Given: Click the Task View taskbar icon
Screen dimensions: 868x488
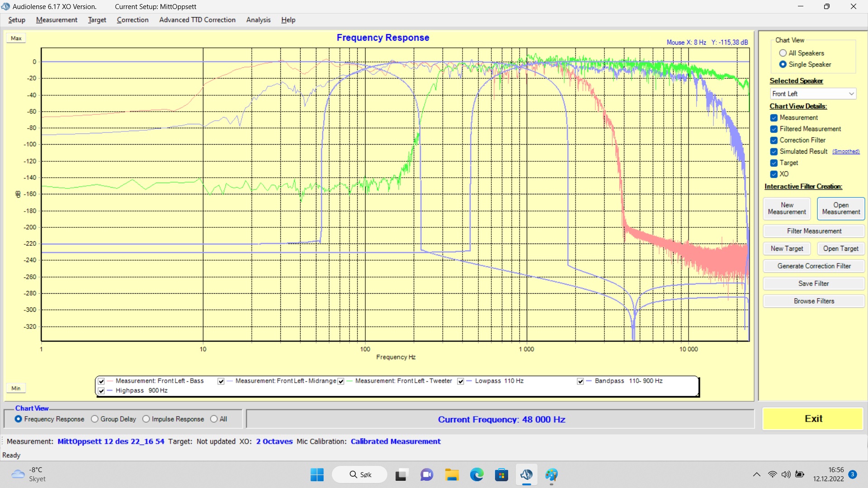Looking at the screenshot, I should (401, 475).
